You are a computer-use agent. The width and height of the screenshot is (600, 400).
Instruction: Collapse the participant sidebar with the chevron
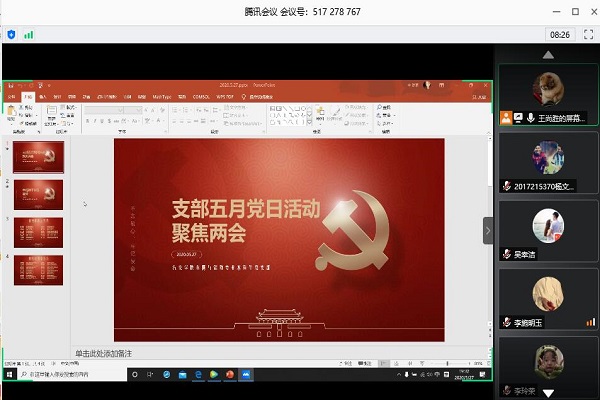tap(488, 230)
